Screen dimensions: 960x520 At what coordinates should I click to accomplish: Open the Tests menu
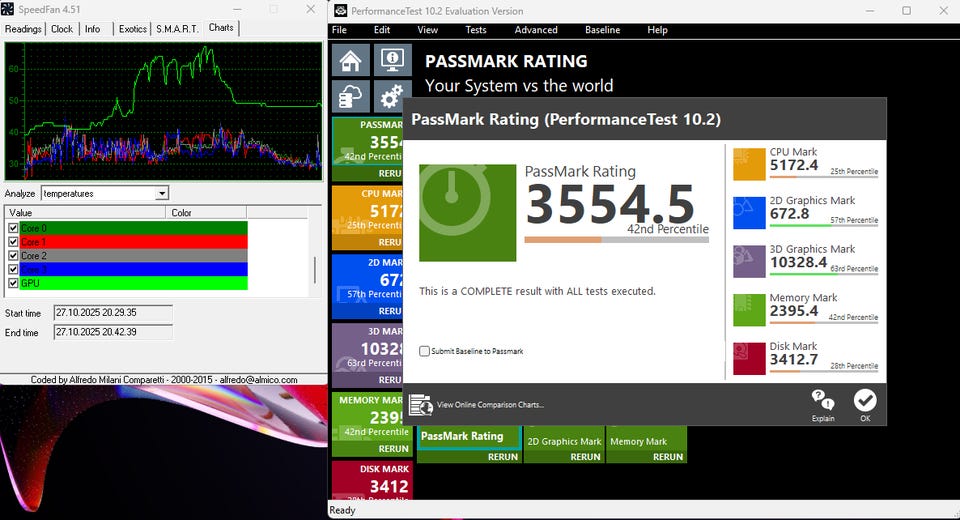point(476,29)
